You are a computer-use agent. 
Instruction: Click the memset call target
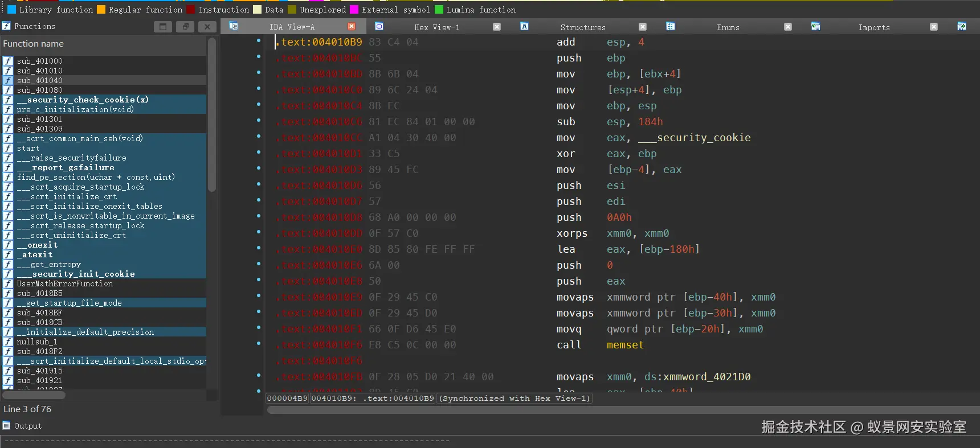point(625,345)
